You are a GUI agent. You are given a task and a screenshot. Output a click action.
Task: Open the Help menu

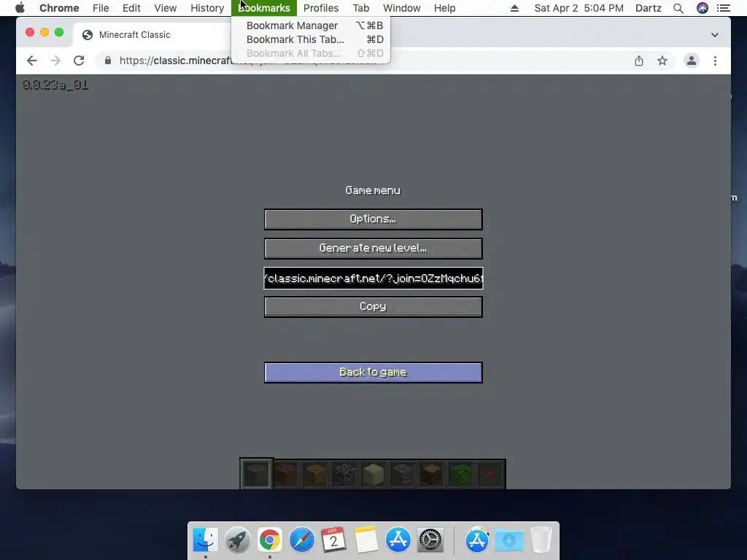[444, 8]
